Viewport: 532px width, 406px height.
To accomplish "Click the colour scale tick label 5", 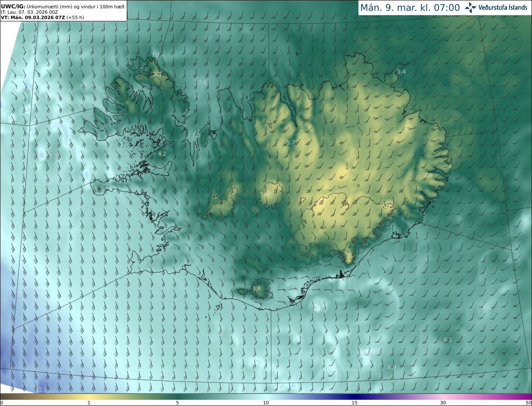I will (177, 403).
